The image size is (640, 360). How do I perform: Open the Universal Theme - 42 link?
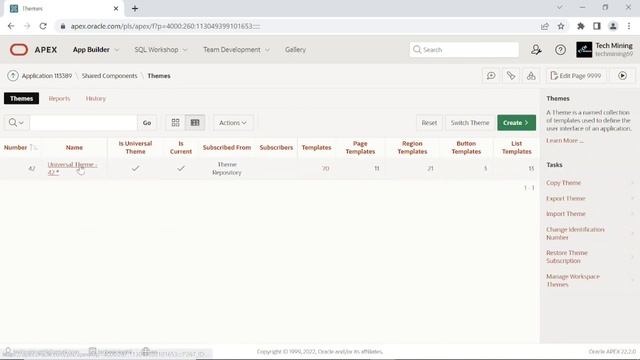point(72,168)
